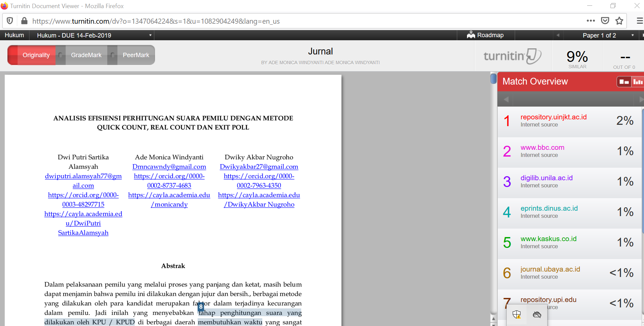Image resolution: width=644 pixels, height=326 pixels.
Task: Expand the Hukum assignment due date dropdown
Action: click(150, 35)
